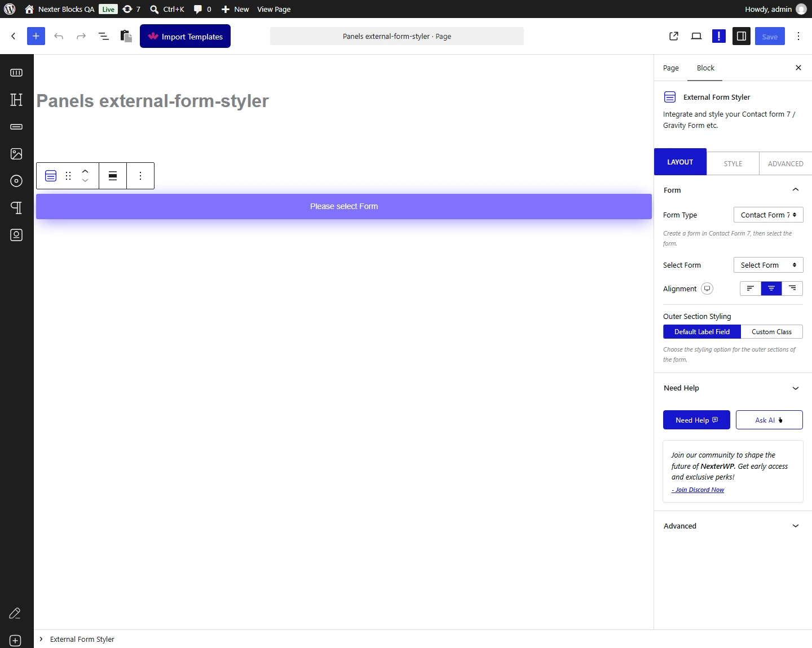812x648 pixels.
Task: Click the paragraph block icon in left sidebar
Action: [x=16, y=208]
